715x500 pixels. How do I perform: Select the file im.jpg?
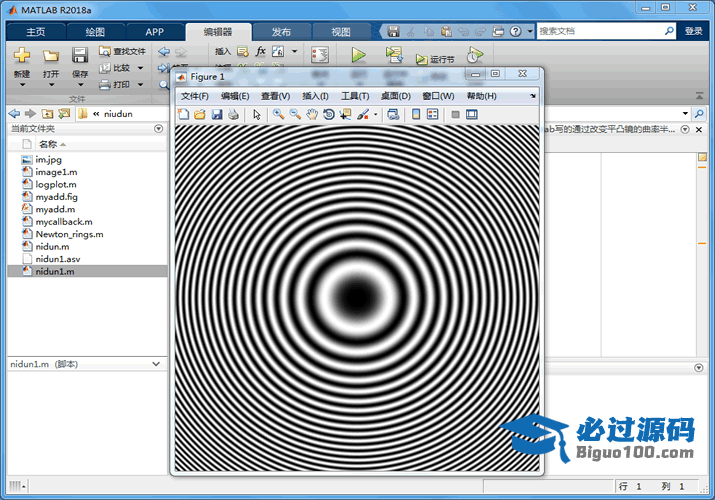click(49, 160)
